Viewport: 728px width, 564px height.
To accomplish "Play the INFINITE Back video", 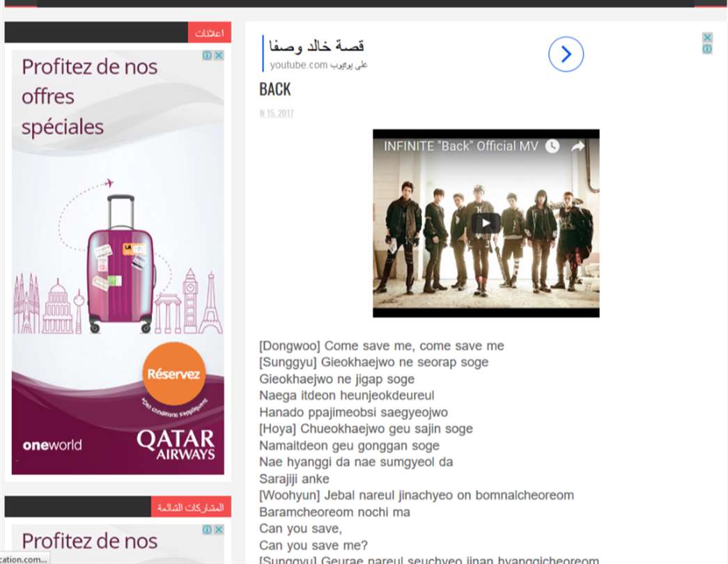I will (x=486, y=224).
